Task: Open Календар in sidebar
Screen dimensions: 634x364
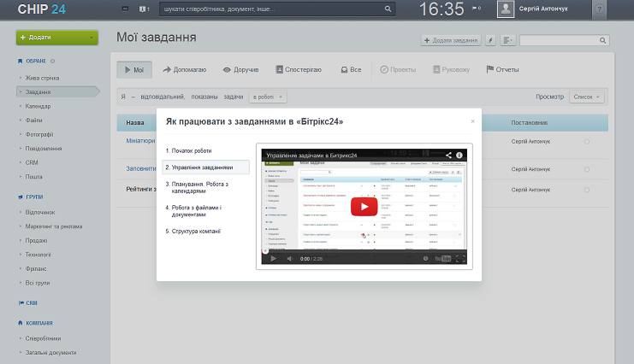Action: 38,106
